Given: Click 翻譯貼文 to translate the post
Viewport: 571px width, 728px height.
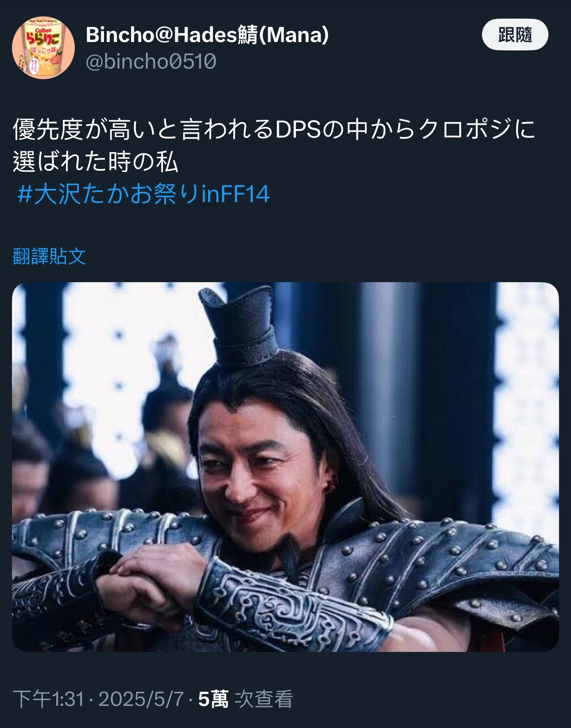Looking at the screenshot, I should point(49,256).
